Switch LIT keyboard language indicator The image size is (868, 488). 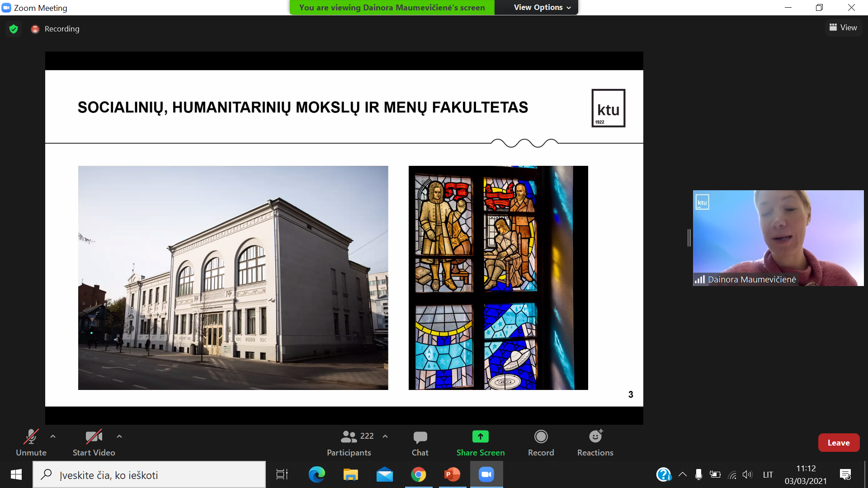click(x=768, y=475)
